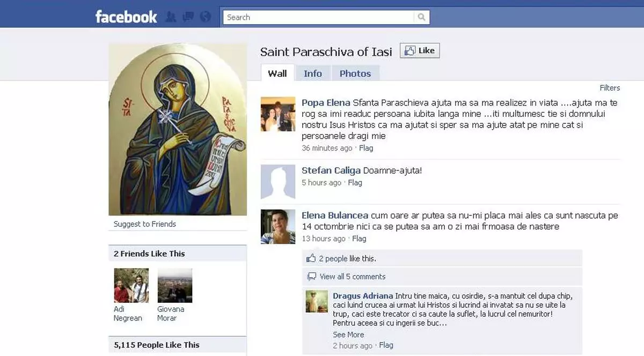The image size is (644, 356).
Task: Open the messages icon
Action: (x=187, y=17)
